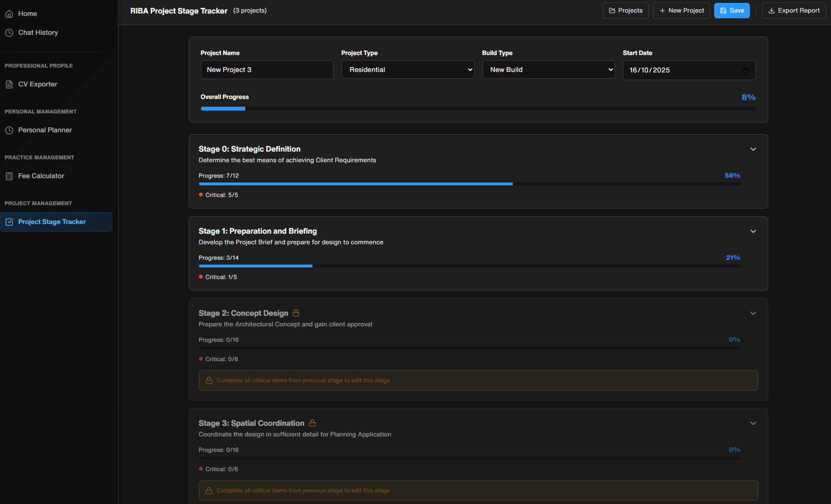Select CV Exporter in the sidebar
Screen dimensions: 831x504
(37, 84)
